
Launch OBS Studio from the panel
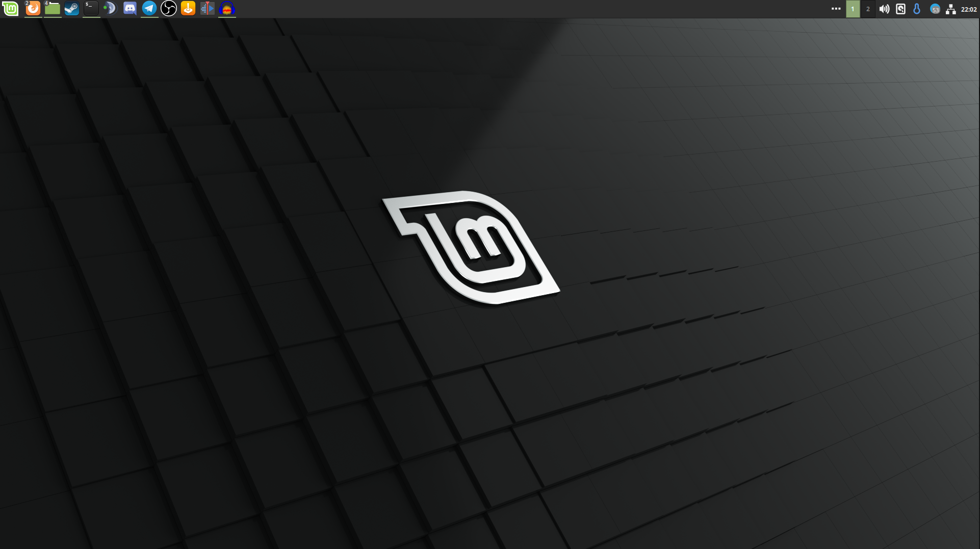[169, 9]
